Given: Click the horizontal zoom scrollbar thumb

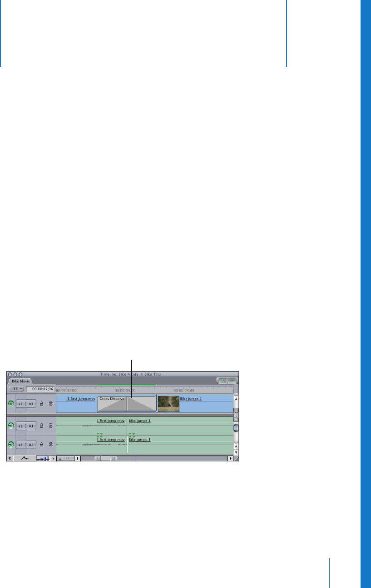Looking at the screenshot, I should (x=106, y=459).
